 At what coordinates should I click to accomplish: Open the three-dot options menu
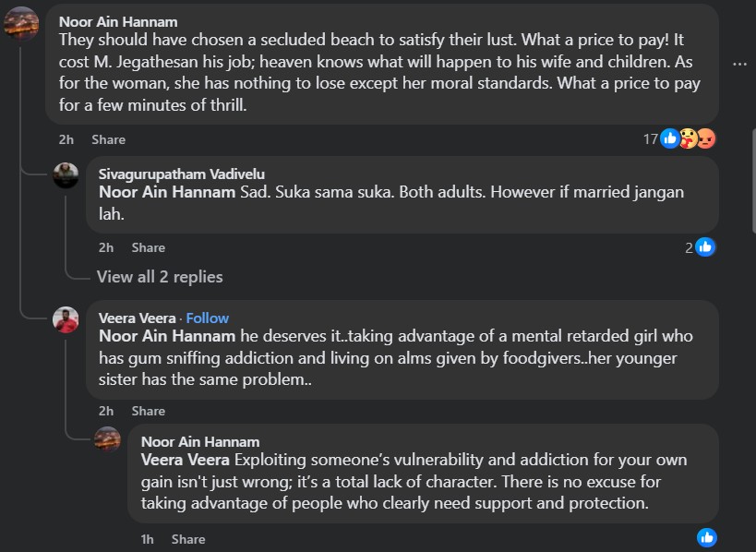point(738,65)
